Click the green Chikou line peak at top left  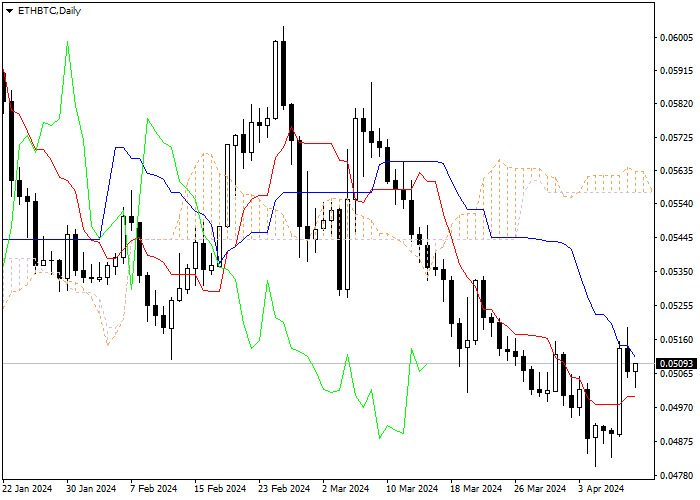tap(67, 43)
